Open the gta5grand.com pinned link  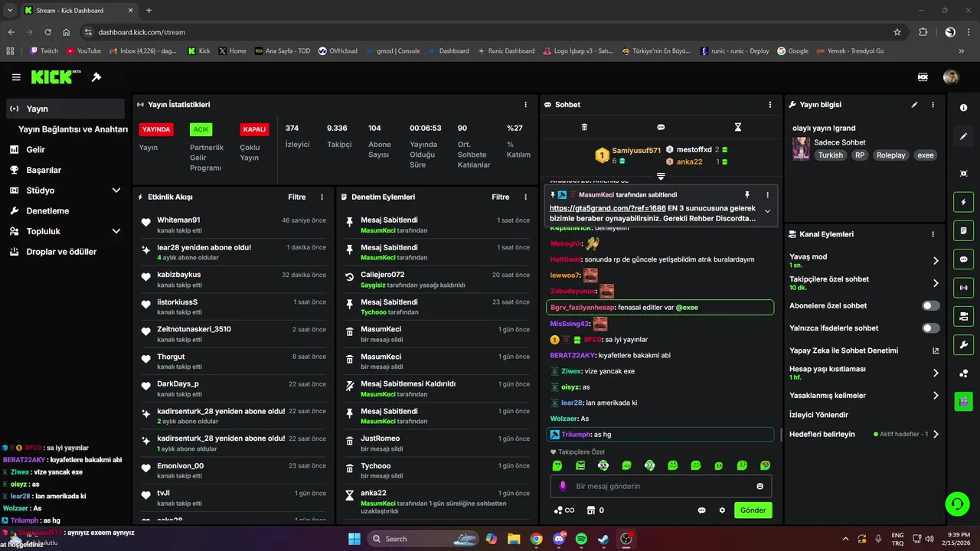(x=607, y=208)
